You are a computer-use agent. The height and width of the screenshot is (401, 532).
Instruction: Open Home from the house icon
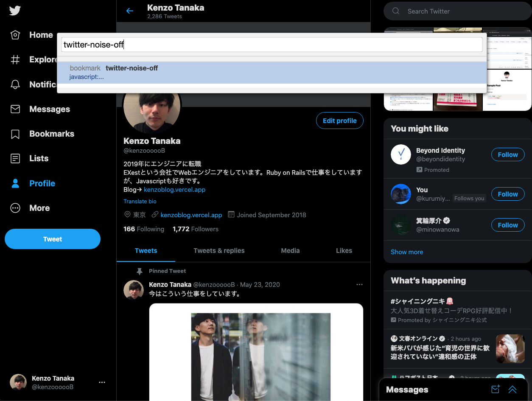(15, 35)
